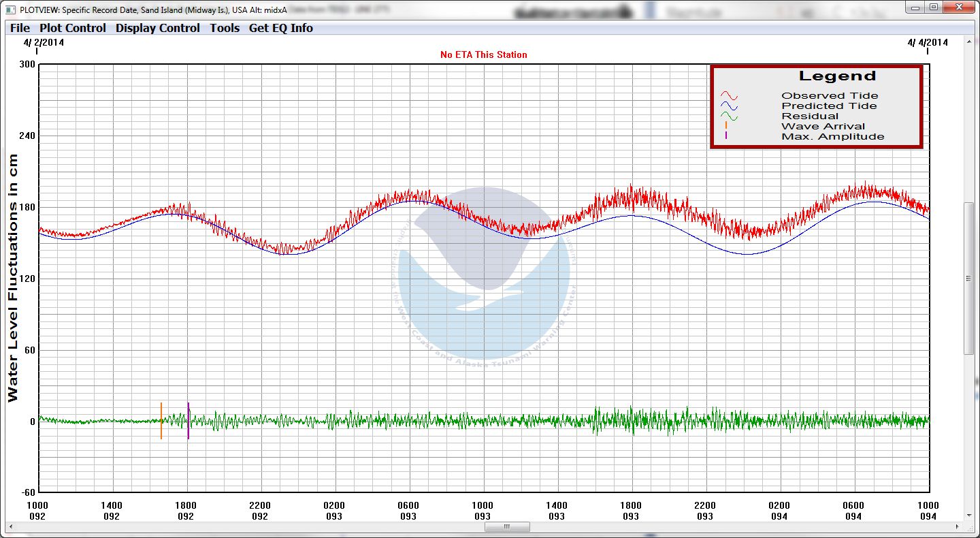Viewport: 980px width, 538px height.
Task: Select the purple max amplitude marker on plot
Action: point(189,421)
